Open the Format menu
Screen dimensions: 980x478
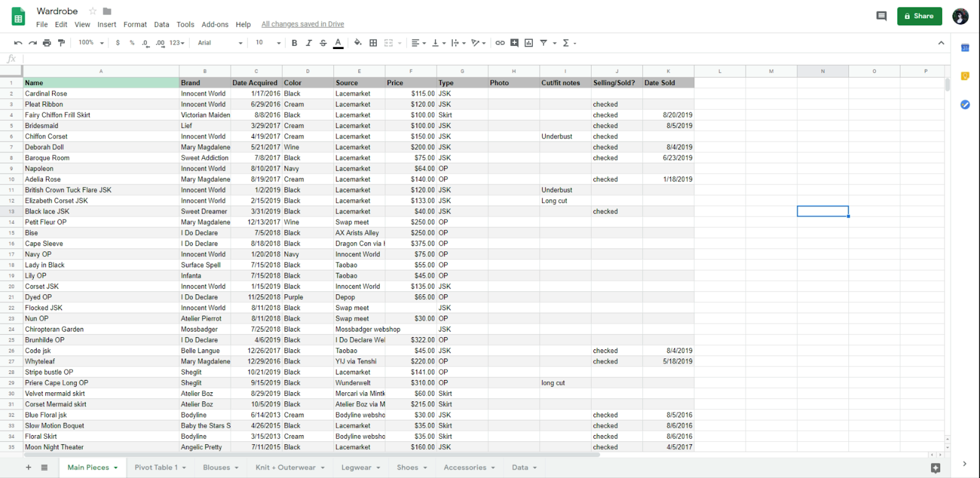click(x=135, y=25)
